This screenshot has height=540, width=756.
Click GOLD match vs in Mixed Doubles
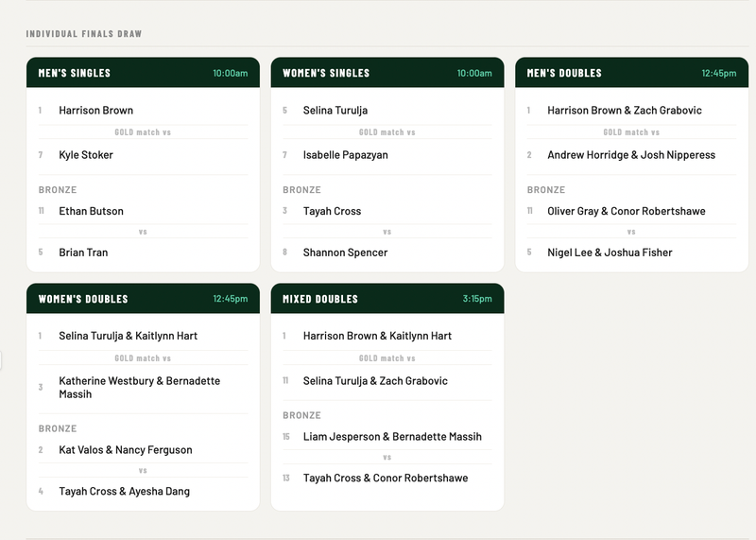(387, 358)
